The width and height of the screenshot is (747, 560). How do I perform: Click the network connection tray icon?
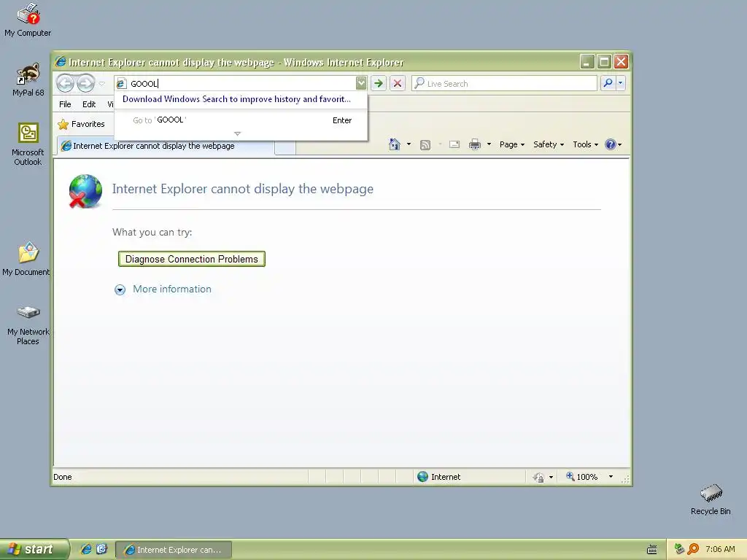[x=679, y=549]
